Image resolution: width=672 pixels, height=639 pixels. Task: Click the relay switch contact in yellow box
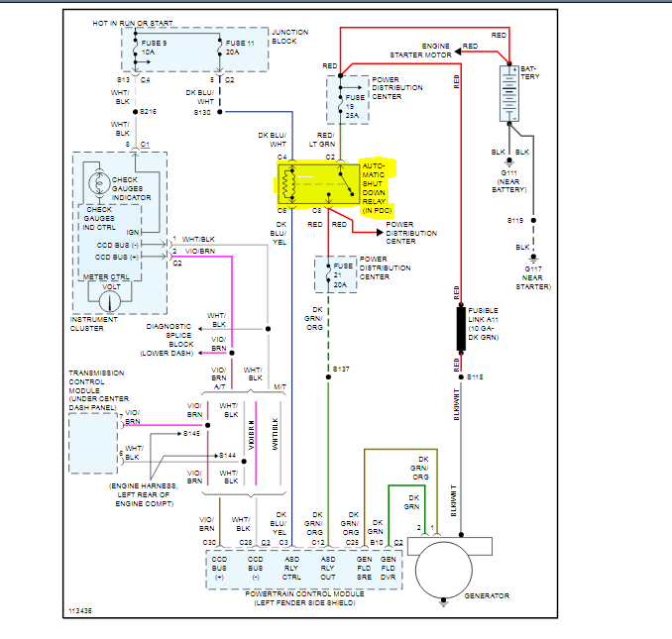pos(346,184)
